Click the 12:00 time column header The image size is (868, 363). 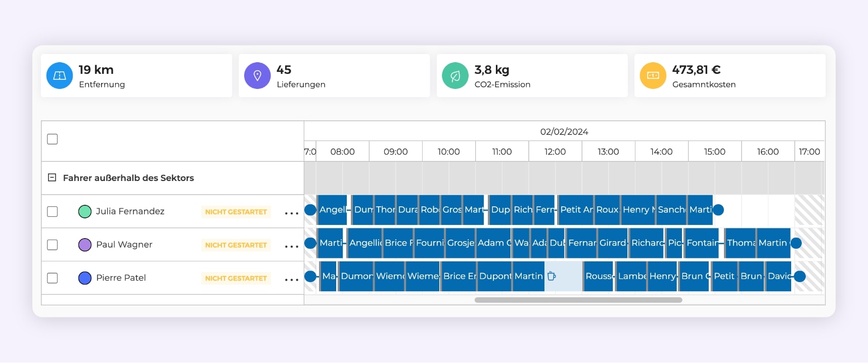tap(555, 152)
